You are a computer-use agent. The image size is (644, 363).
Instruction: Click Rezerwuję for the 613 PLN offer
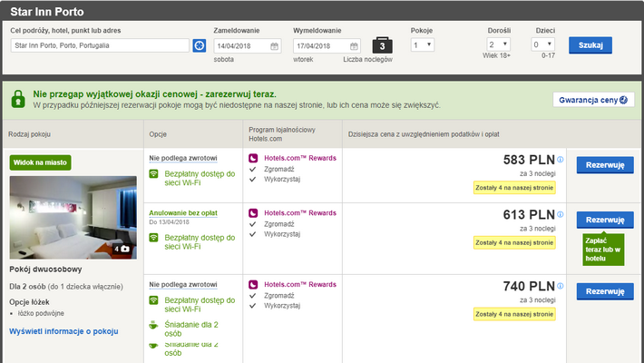click(605, 220)
